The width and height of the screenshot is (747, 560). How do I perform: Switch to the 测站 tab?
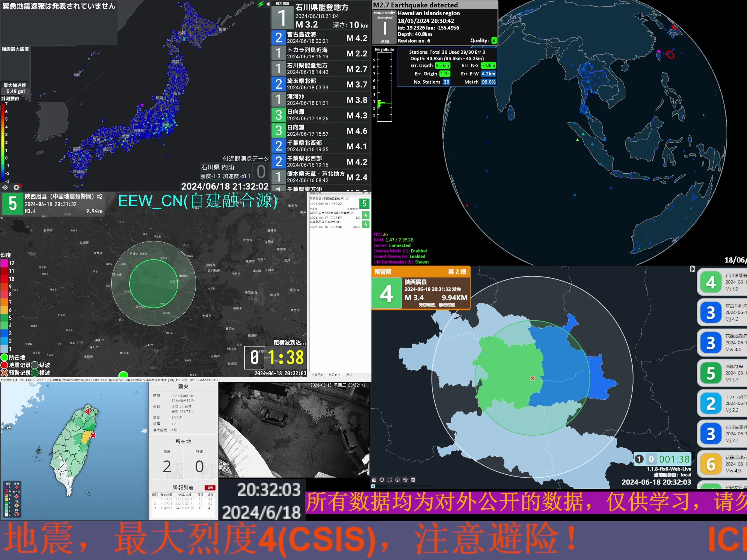[349, 375]
